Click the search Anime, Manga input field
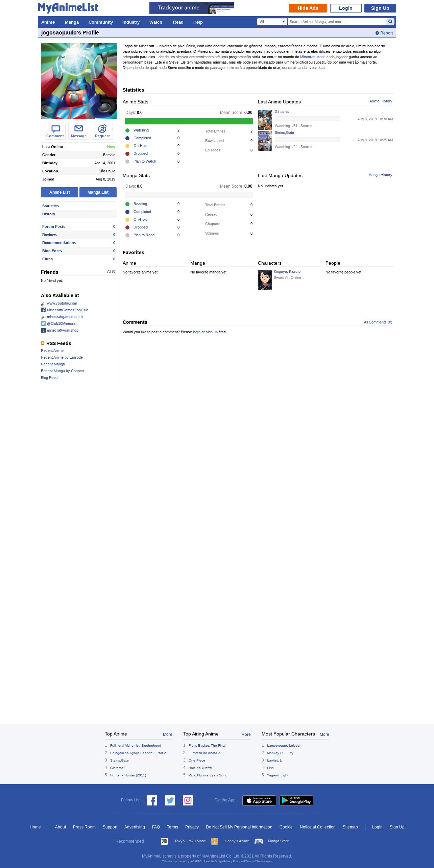The width and height of the screenshot is (434, 868). click(337, 22)
